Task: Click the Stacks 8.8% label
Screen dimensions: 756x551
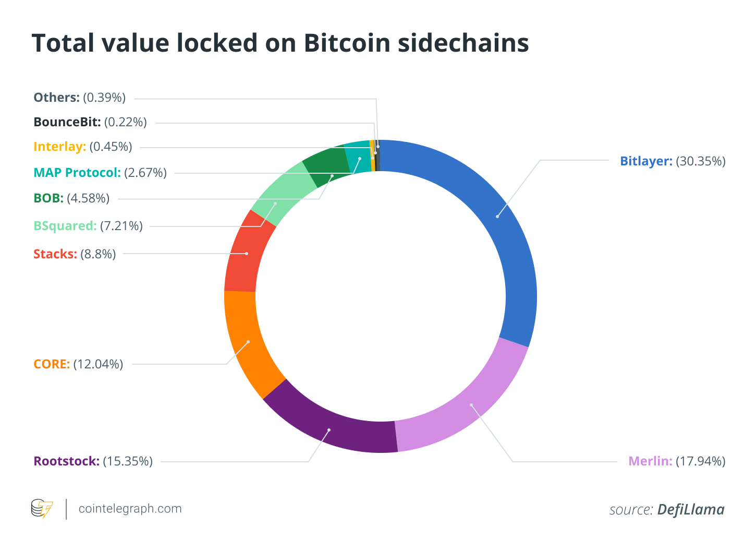Action: (x=75, y=254)
